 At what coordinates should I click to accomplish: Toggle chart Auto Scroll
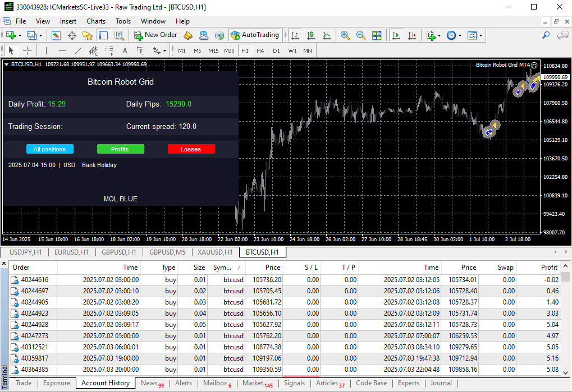pos(397,35)
